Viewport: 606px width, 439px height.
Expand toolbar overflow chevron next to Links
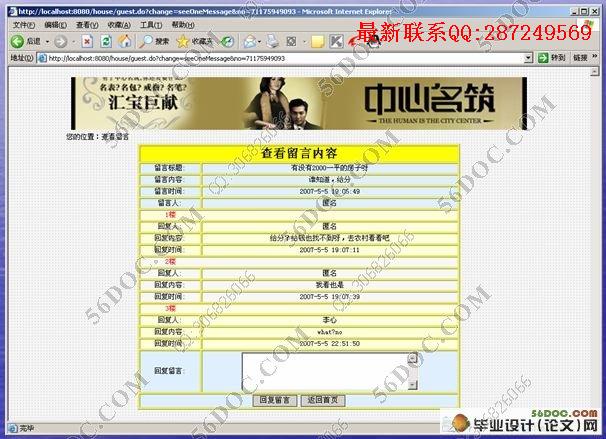pyautogui.click(x=594, y=56)
